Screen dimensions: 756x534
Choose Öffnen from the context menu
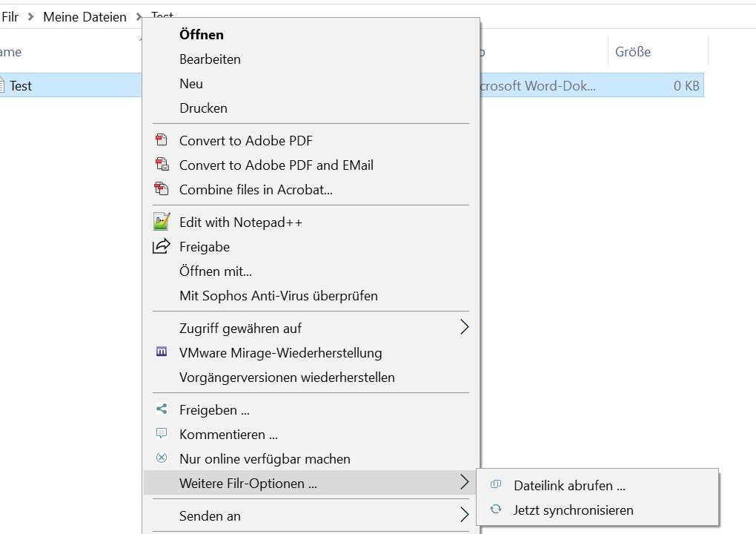[202, 34]
